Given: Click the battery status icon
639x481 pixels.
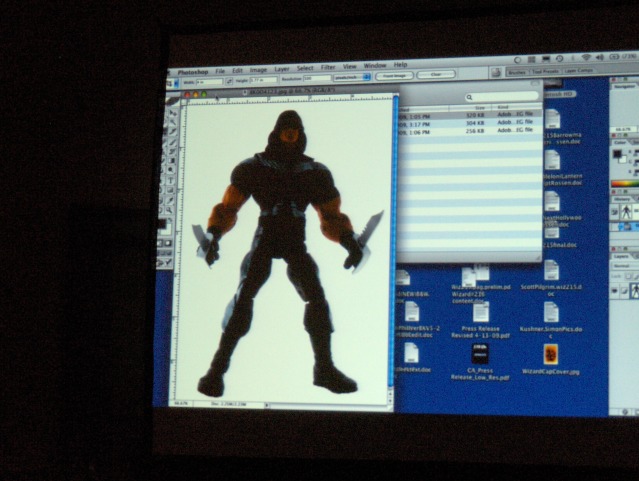Looking at the screenshot, I should coord(614,57).
